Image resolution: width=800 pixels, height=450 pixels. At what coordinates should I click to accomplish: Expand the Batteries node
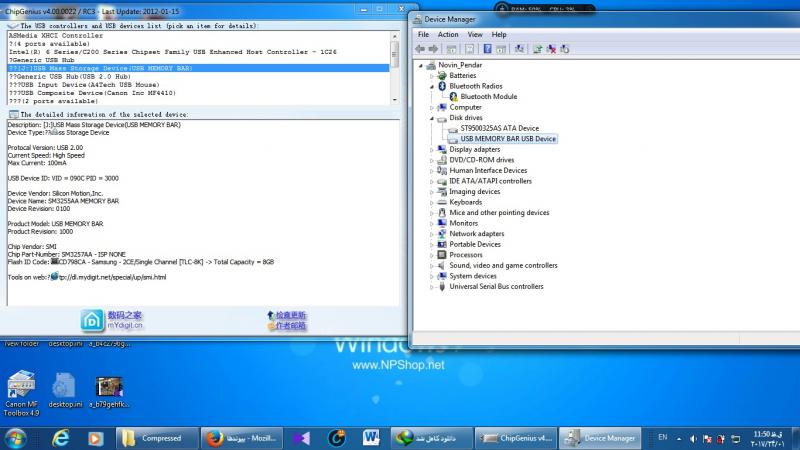[432, 76]
